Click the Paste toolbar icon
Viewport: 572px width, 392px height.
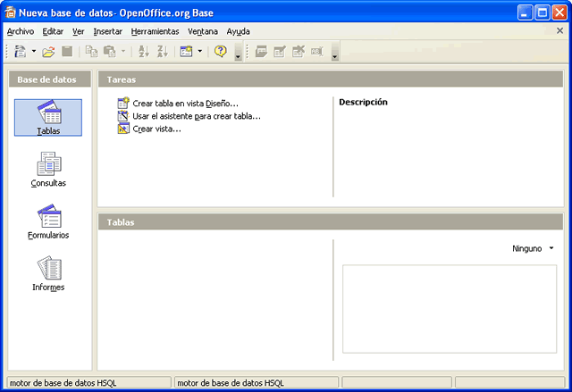tap(109, 52)
